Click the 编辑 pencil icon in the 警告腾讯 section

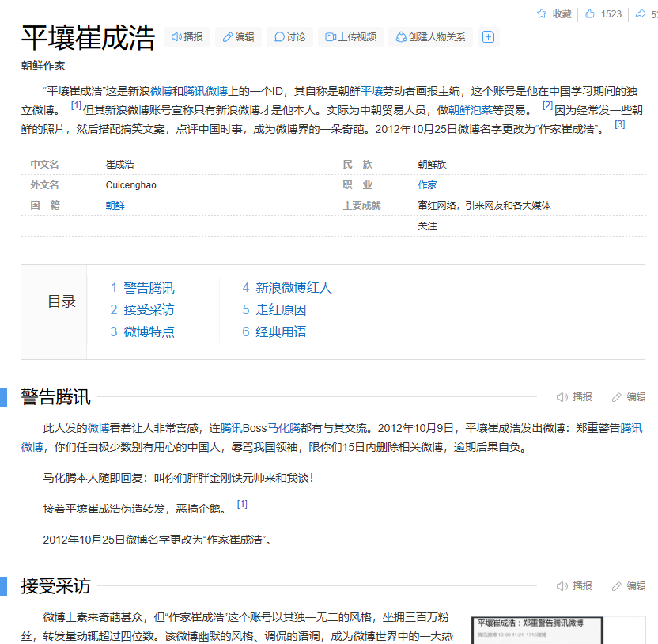pyautogui.click(x=616, y=397)
